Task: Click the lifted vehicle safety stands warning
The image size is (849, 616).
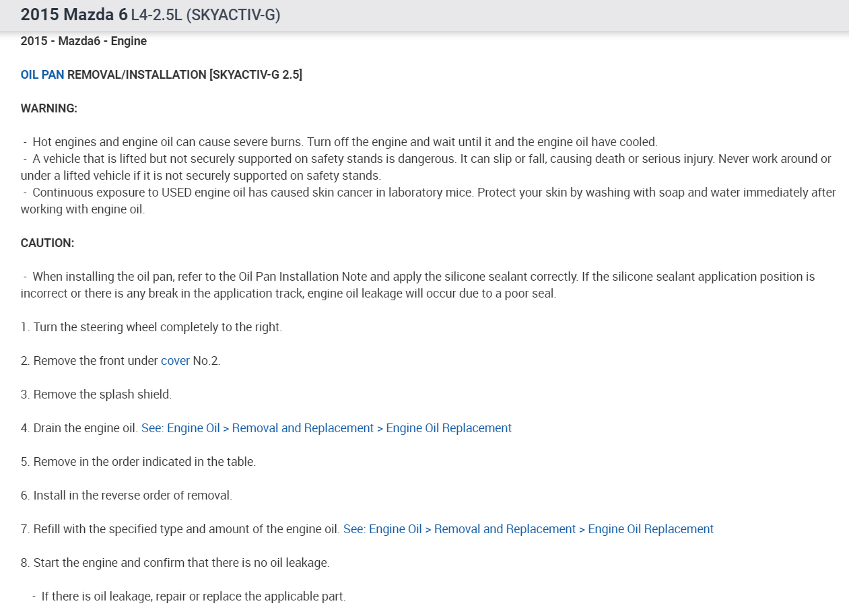Action: (431, 160)
